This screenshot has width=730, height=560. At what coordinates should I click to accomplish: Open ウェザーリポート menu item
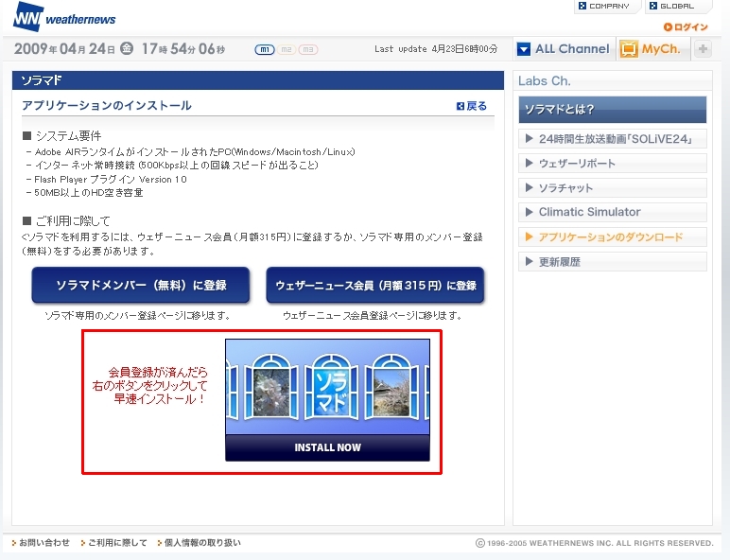tap(612, 164)
